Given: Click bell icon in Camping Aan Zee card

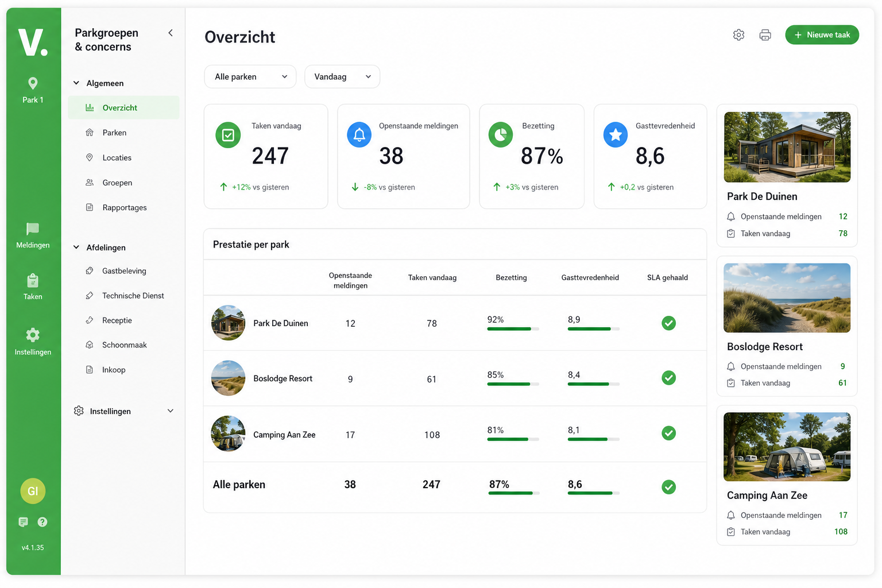Looking at the screenshot, I should point(731,515).
